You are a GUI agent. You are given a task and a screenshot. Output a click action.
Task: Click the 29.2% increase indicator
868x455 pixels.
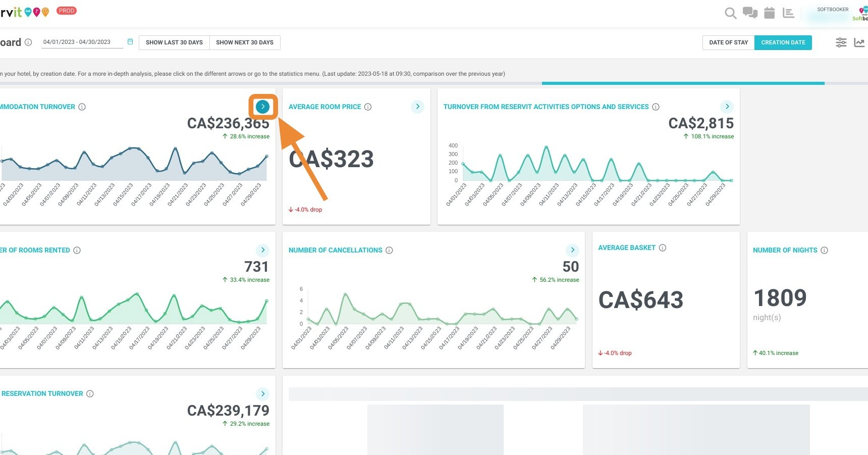(x=246, y=424)
